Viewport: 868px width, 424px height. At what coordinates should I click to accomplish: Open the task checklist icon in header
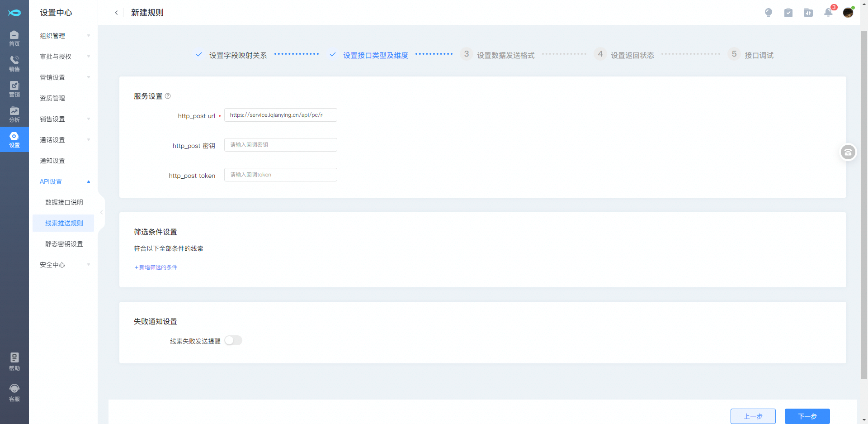(x=788, y=13)
